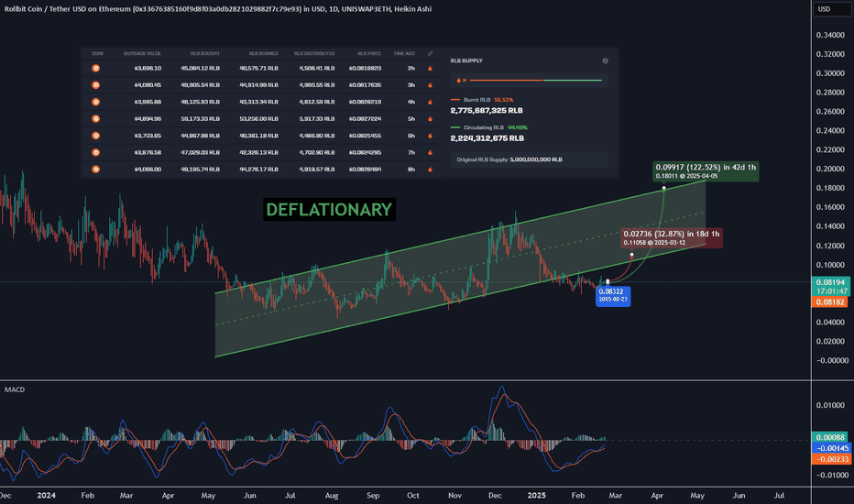Click the Burnt RLB 55.51% legend
Screen dimensions: 854x504
(x=483, y=100)
